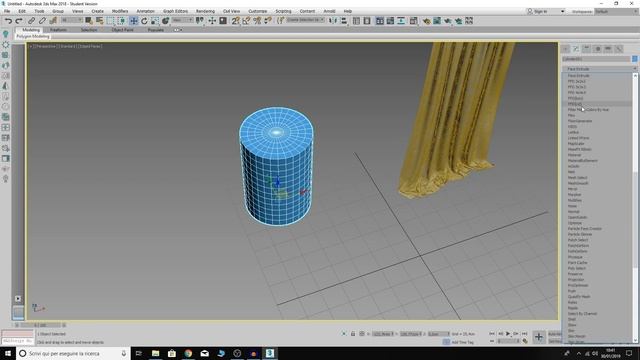This screenshot has height=360, width=640.
Task: Switch to the Modify command panel tab
Action: point(576,49)
